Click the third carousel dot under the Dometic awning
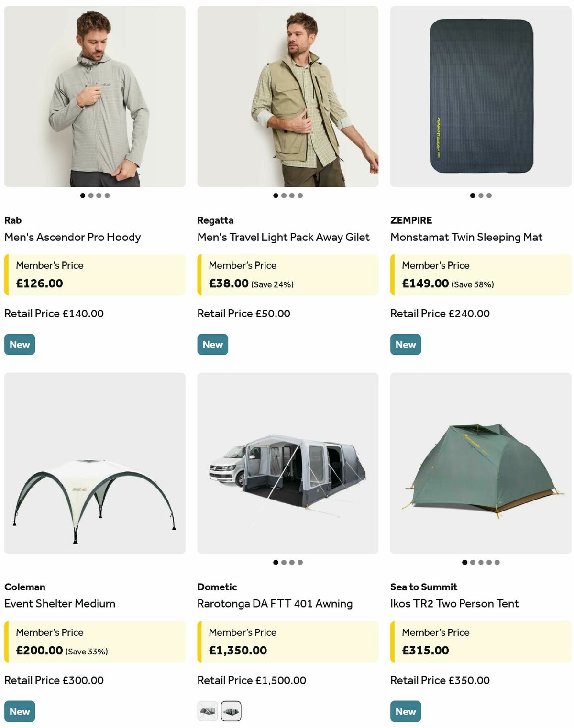 coord(292,563)
